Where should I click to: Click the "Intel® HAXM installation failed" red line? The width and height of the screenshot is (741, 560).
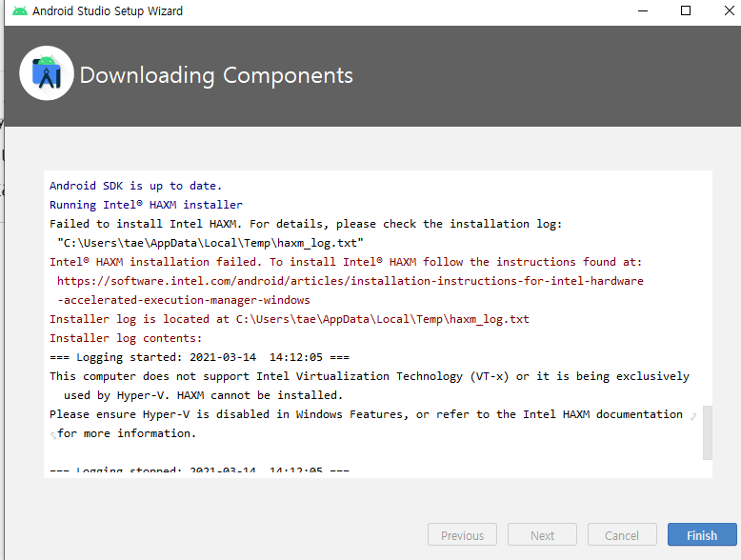pos(346,262)
